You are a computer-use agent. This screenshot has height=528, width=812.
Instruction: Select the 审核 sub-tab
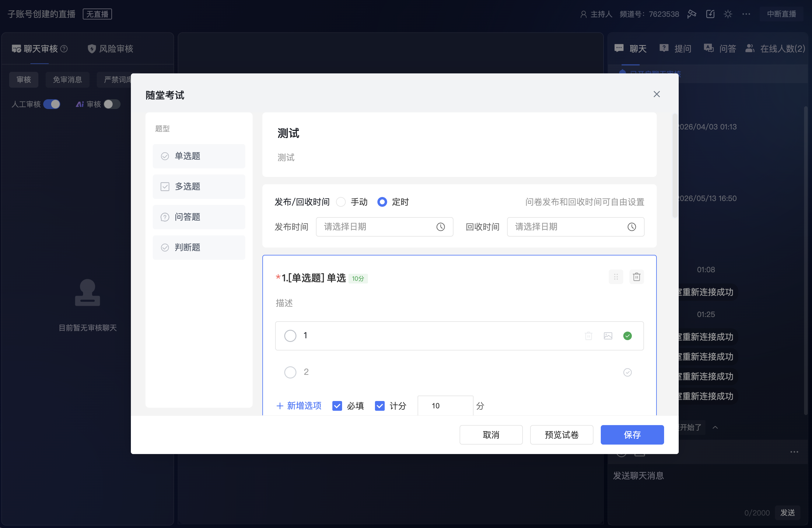[23, 79]
